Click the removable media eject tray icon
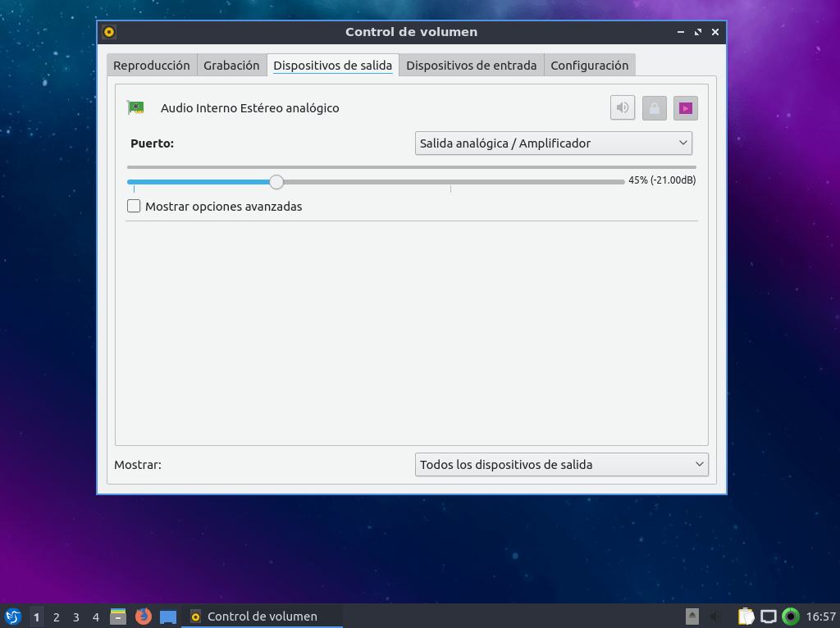 click(x=692, y=616)
